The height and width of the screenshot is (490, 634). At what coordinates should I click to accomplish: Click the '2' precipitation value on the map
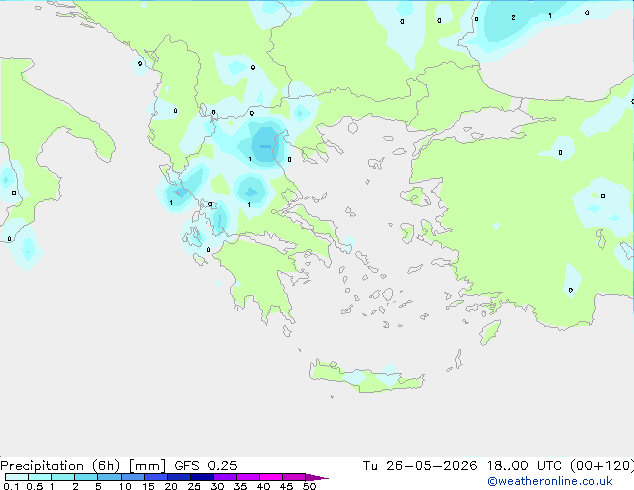[x=513, y=17]
